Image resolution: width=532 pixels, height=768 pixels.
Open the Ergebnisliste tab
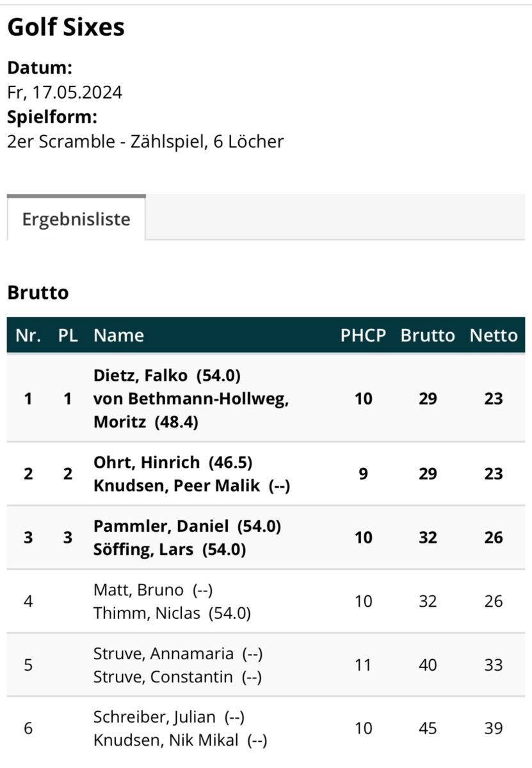[x=76, y=220]
